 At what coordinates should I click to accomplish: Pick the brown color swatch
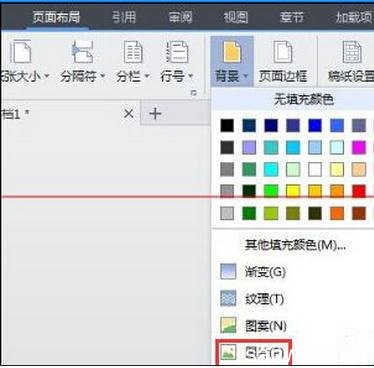click(359, 213)
